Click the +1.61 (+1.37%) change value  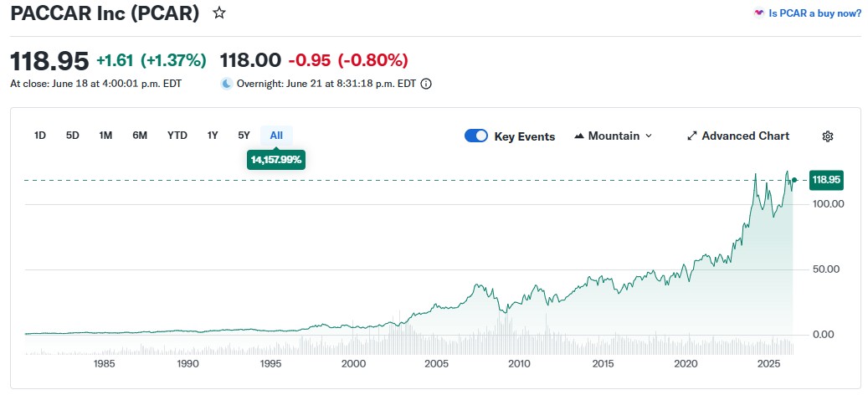coord(152,60)
